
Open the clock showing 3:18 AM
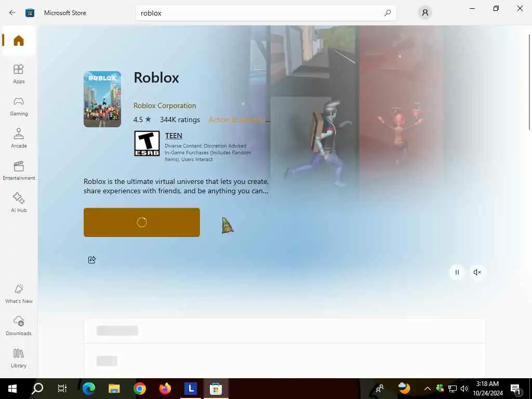coord(487,389)
